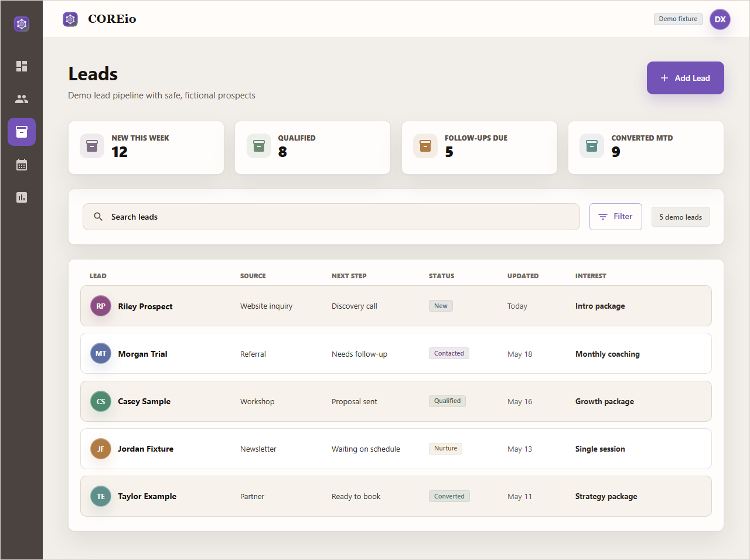Click the Next Step column header
This screenshot has height=560, width=750.
[x=349, y=276]
